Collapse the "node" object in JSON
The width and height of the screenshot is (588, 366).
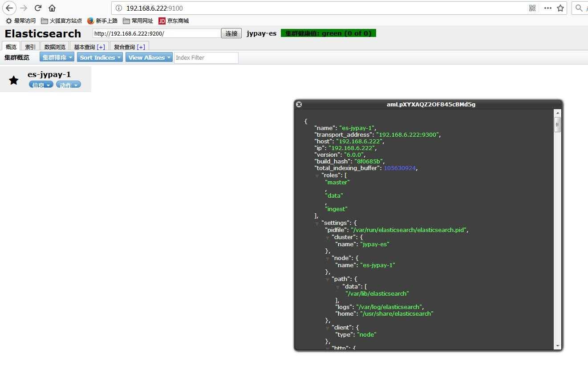point(328,258)
